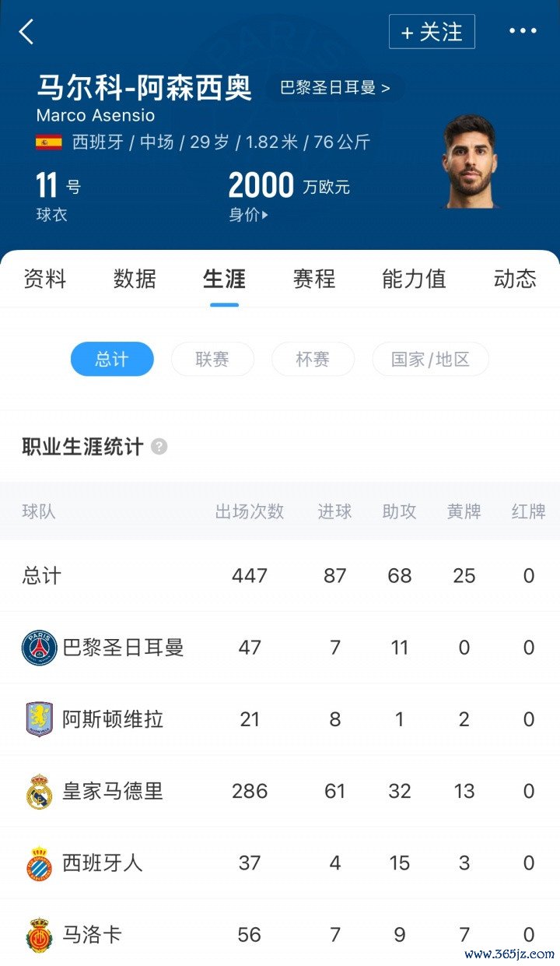Tap the Espanyol club crest

(39, 863)
